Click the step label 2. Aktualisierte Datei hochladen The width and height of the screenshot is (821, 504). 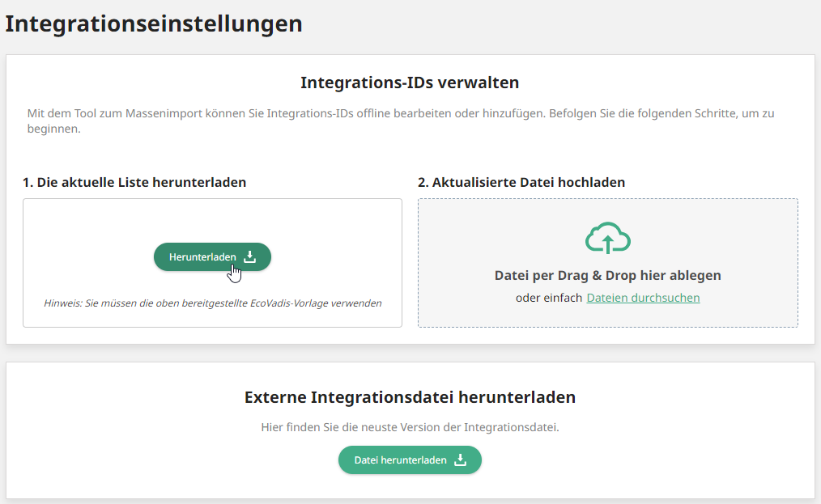(x=521, y=182)
